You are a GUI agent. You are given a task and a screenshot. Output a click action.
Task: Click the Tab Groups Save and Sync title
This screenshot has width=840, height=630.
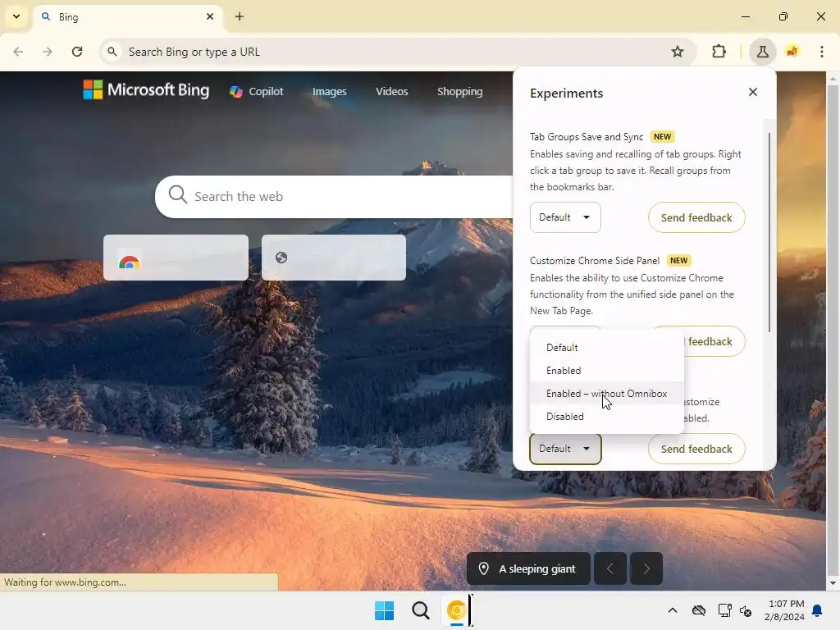pos(587,137)
